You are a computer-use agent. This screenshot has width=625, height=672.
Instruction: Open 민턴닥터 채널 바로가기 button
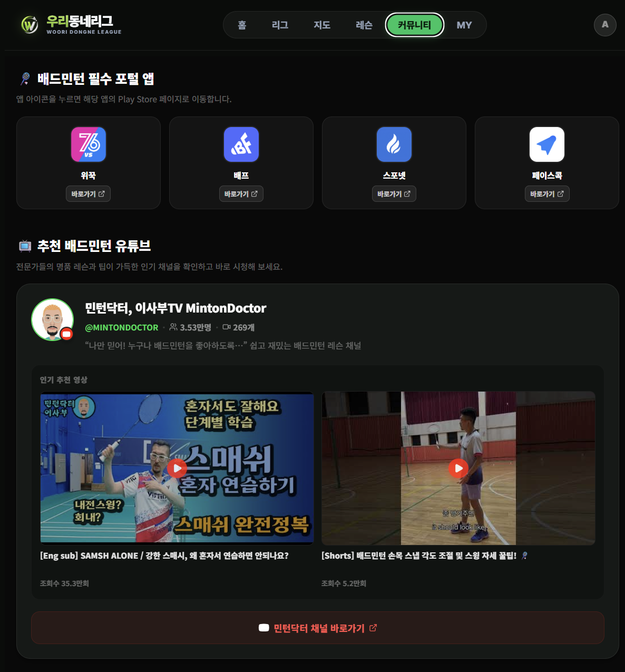318,628
